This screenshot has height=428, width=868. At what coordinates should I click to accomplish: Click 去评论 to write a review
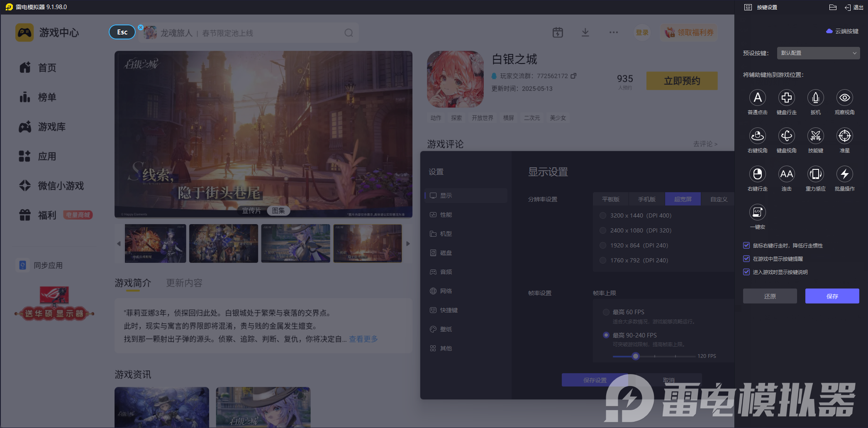pyautogui.click(x=705, y=144)
